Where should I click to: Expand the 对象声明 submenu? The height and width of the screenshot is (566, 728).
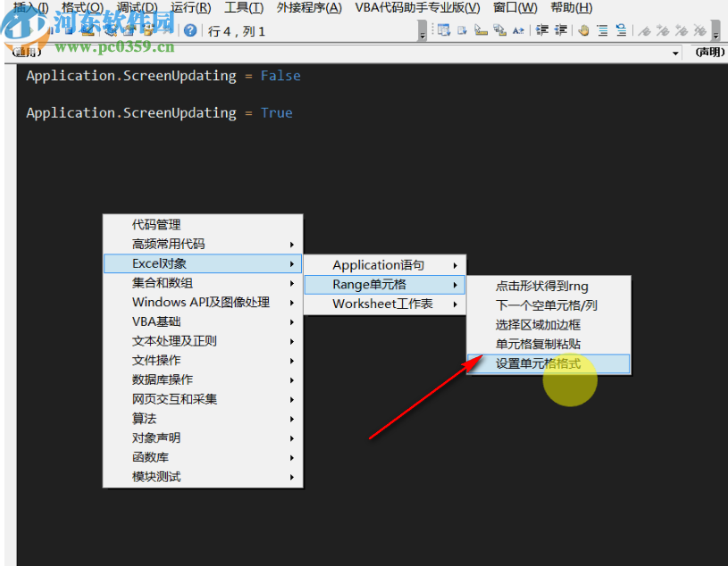point(203,438)
